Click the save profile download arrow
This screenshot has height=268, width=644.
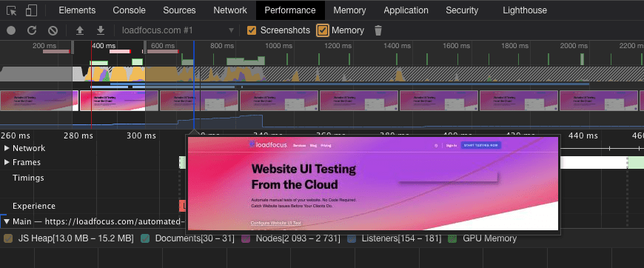[x=100, y=30]
